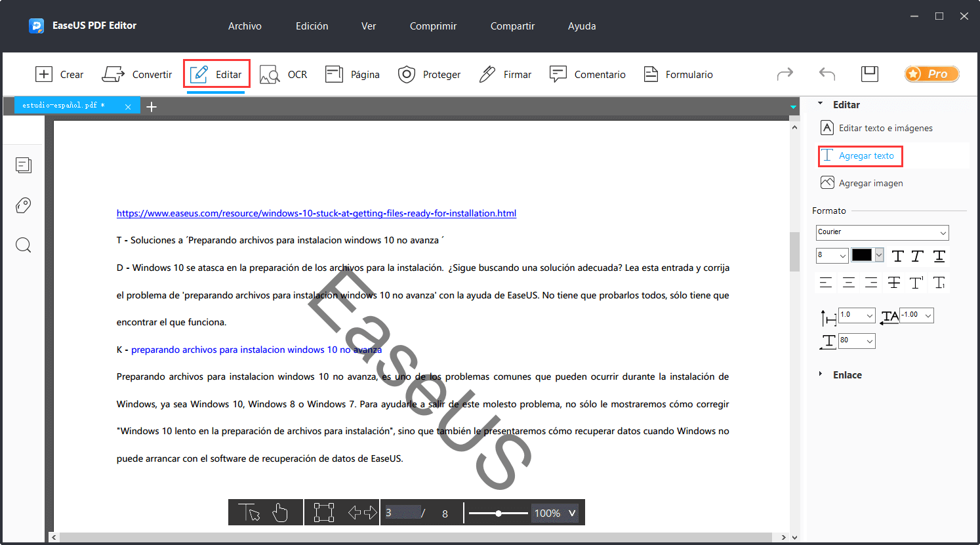Go to previous page arrow
This screenshot has width=980, height=545.
[354, 512]
